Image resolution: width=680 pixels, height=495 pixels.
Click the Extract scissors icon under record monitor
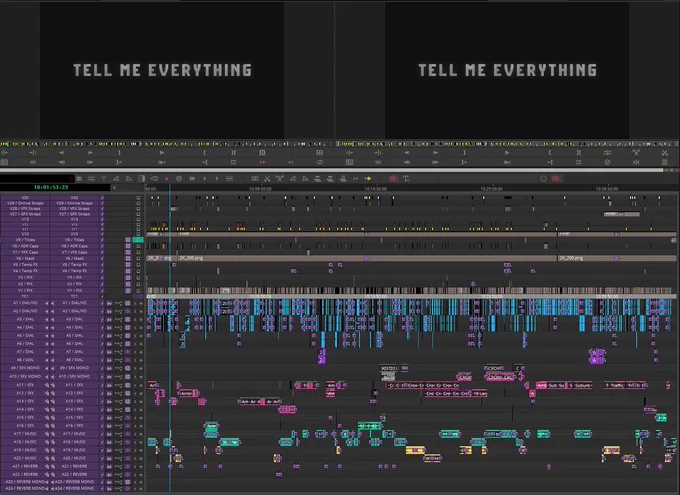coord(664,153)
